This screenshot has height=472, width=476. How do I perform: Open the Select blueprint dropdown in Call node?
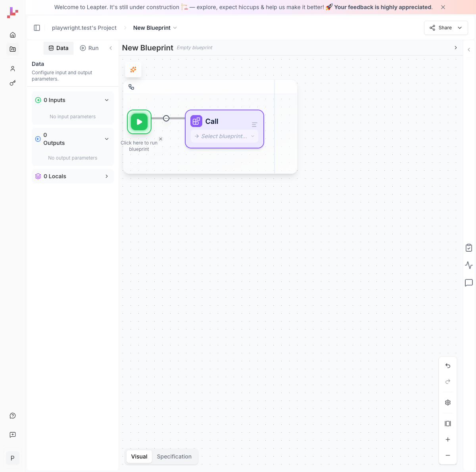(224, 136)
